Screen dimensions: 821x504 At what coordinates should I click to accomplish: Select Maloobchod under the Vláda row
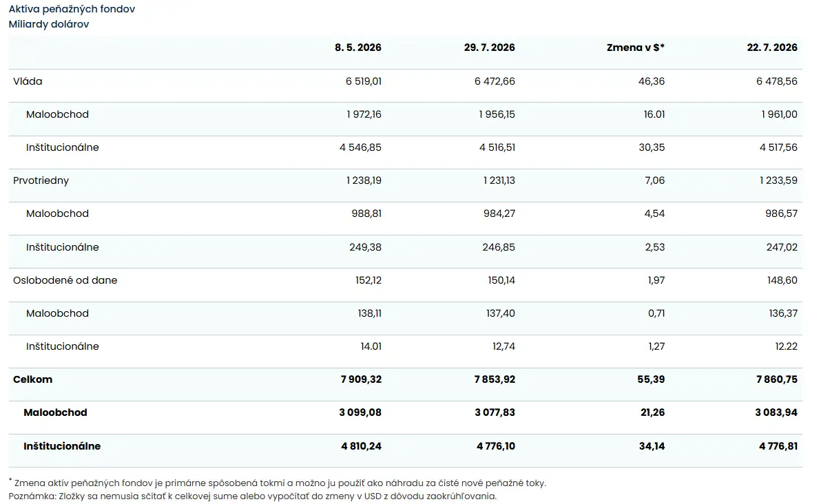(x=58, y=114)
